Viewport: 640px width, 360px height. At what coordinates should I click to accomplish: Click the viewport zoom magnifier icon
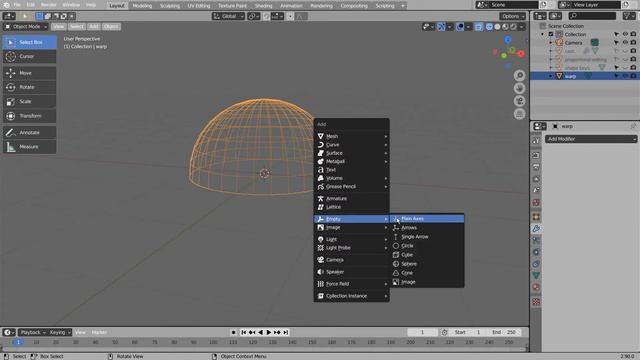519,76
